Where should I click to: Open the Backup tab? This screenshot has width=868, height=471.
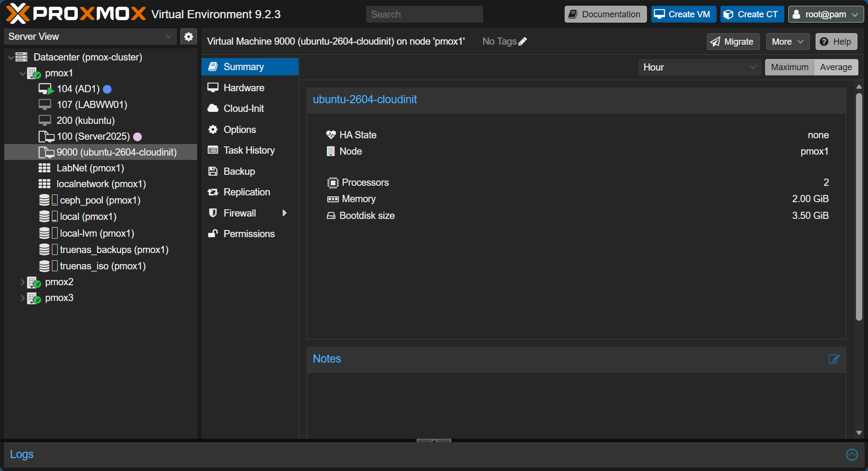pyautogui.click(x=250, y=171)
